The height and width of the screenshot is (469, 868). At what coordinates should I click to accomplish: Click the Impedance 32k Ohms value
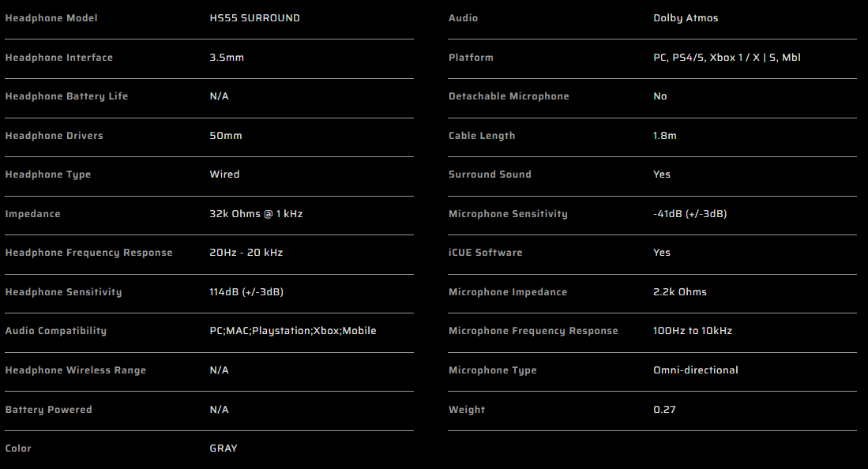click(257, 214)
